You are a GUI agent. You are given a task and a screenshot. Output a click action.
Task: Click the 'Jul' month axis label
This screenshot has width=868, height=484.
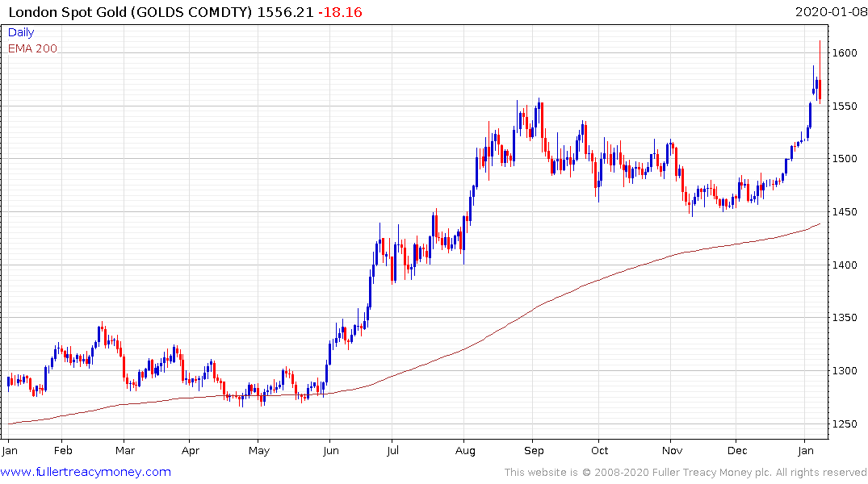point(392,450)
